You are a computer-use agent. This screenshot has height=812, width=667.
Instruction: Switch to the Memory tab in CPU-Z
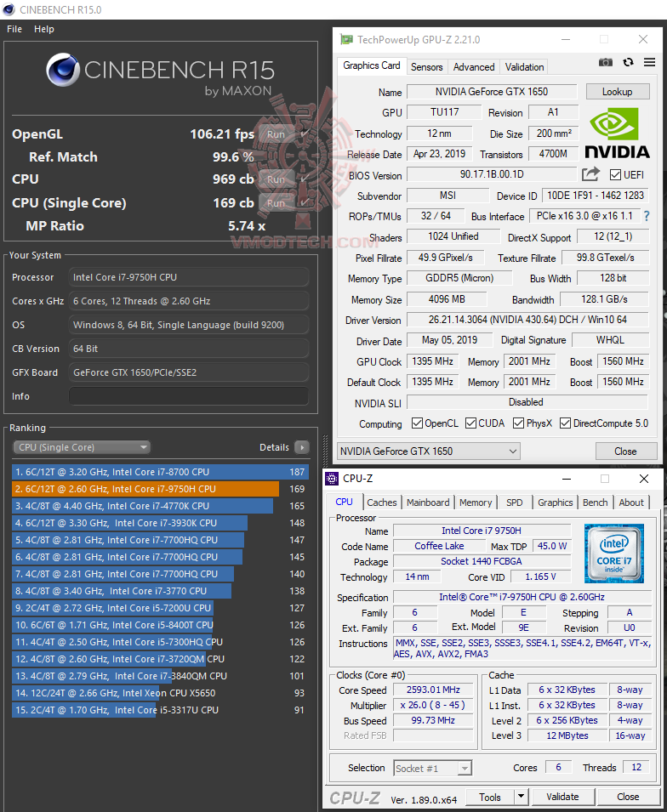click(x=476, y=503)
